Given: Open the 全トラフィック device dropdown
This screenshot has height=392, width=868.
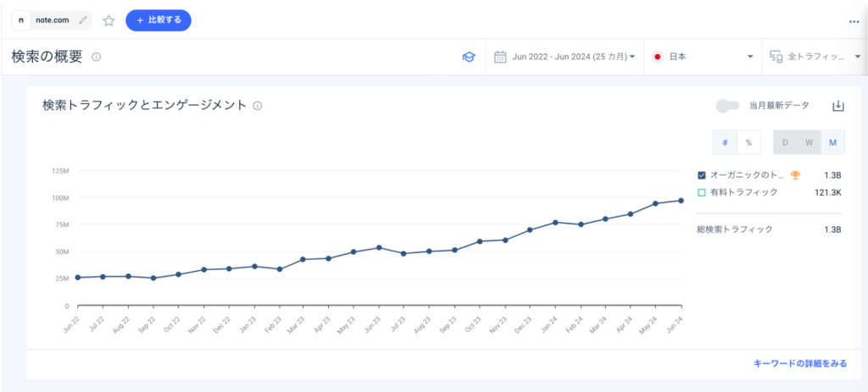Looking at the screenshot, I should pos(814,58).
